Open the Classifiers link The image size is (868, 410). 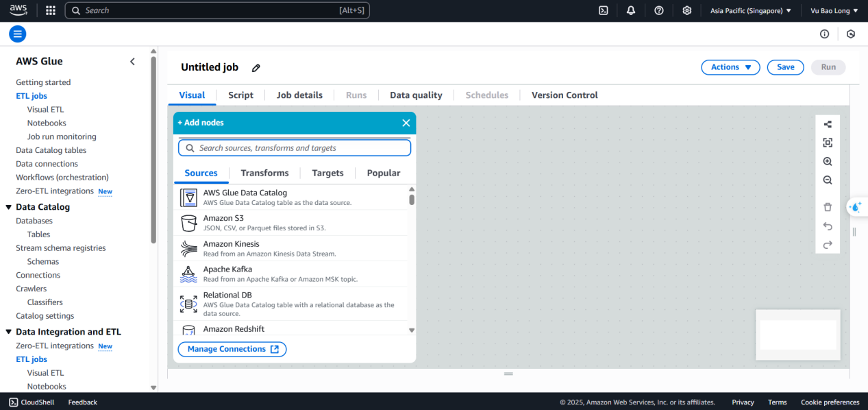pos(45,302)
